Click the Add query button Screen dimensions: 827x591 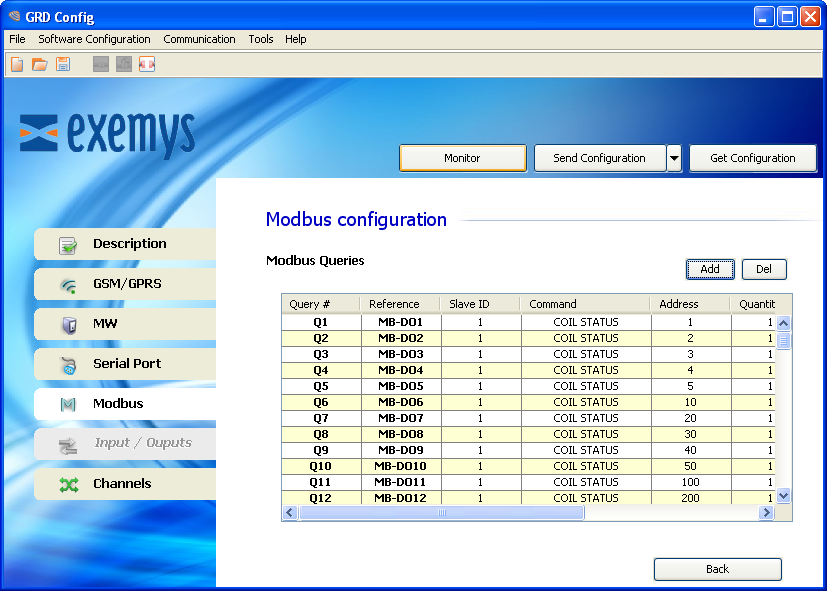pyautogui.click(x=710, y=269)
